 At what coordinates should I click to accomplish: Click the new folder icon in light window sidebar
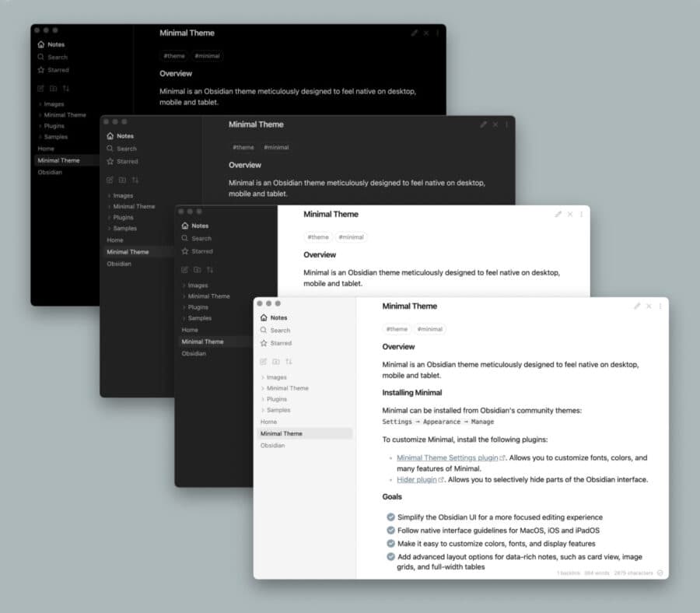coord(276,362)
